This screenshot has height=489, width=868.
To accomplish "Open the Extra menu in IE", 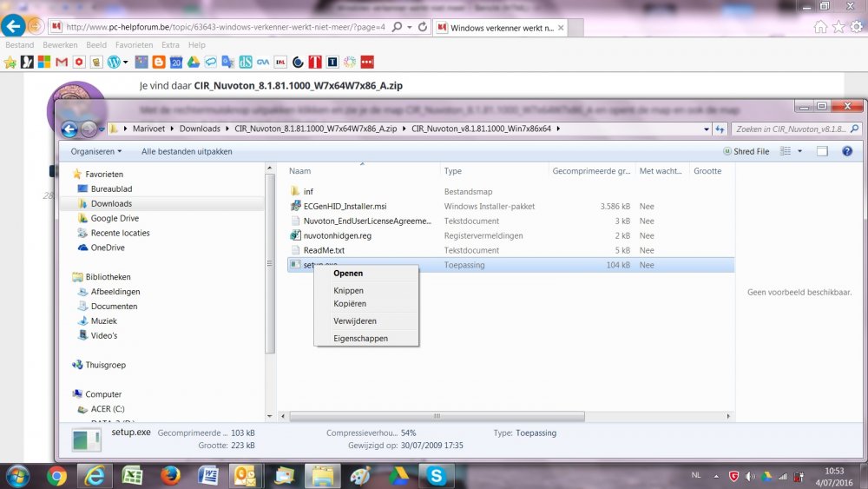I will 170,45.
